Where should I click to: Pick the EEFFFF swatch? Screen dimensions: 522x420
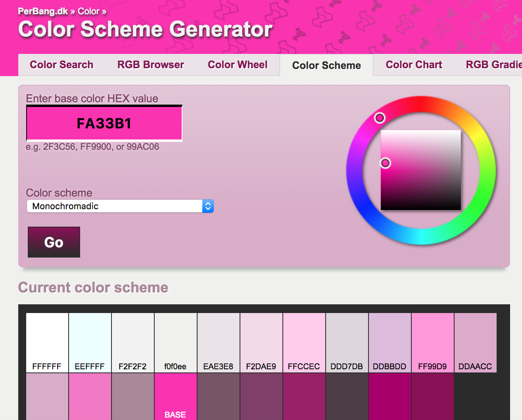click(x=90, y=342)
